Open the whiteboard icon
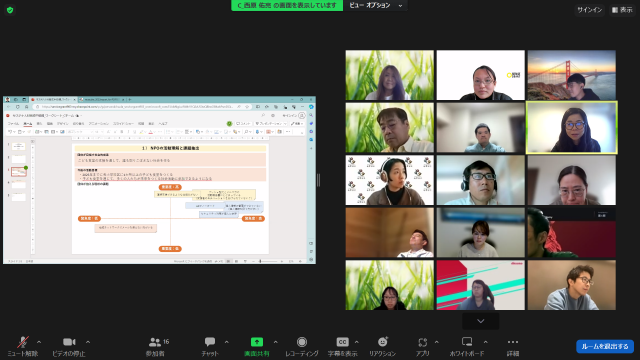 467,342
